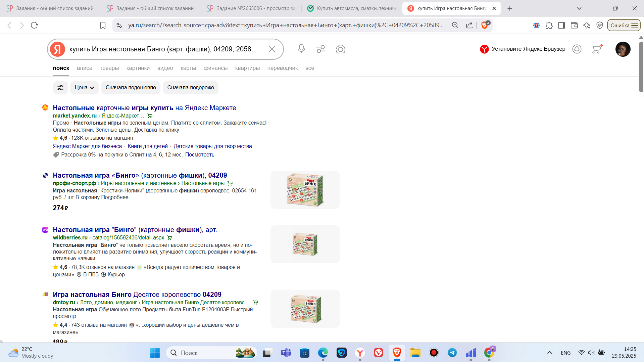Open Детские товары для творчества link
644x362 pixels.
pos(213,146)
